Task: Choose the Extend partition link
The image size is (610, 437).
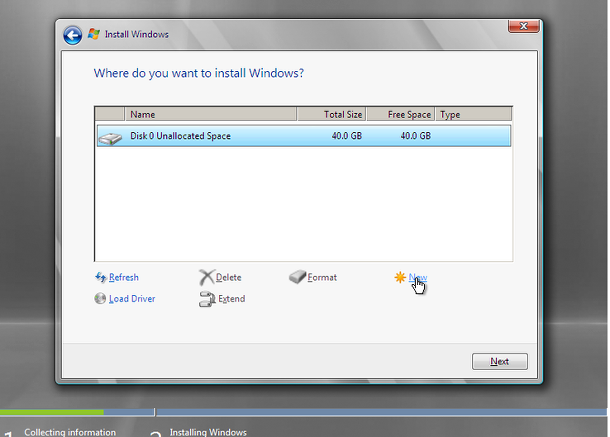Action: pyautogui.click(x=231, y=299)
